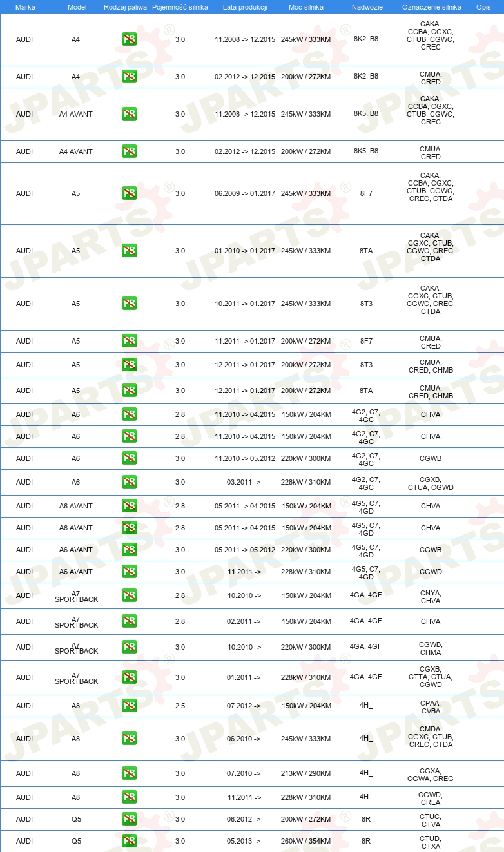504x852 pixels.
Task: Click the Oznaczenie silnika column header
Action: point(431,6)
